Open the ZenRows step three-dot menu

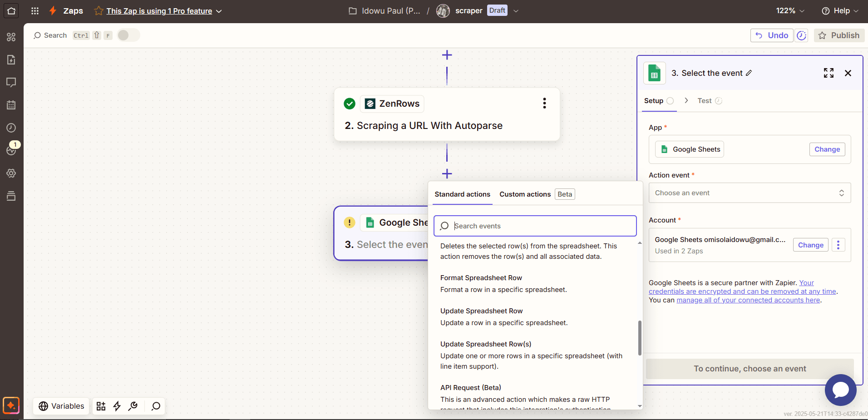pyautogui.click(x=544, y=103)
